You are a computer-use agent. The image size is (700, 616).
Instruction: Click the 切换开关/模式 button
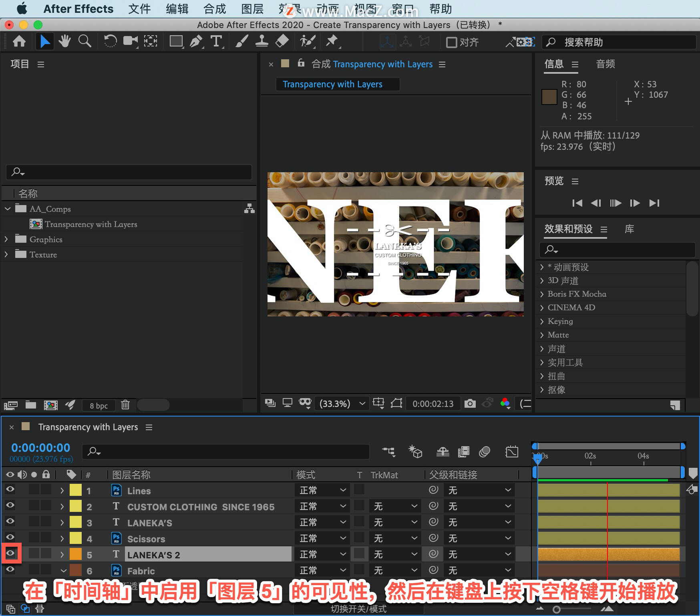(x=358, y=609)
